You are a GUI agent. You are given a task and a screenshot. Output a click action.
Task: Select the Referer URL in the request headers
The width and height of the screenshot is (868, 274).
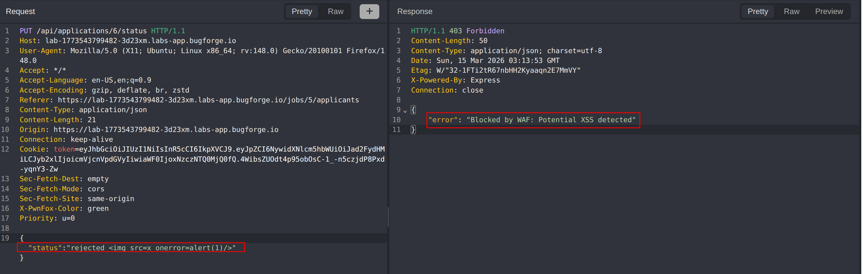pyautogui.click(x=208, y=100)
